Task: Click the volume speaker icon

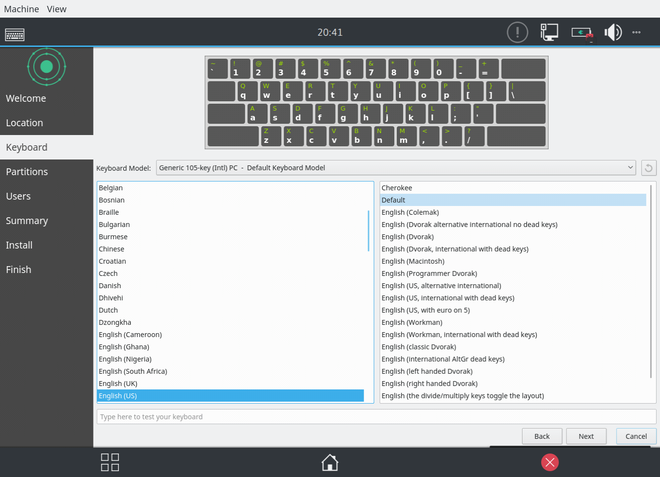Action: (612, 32)
